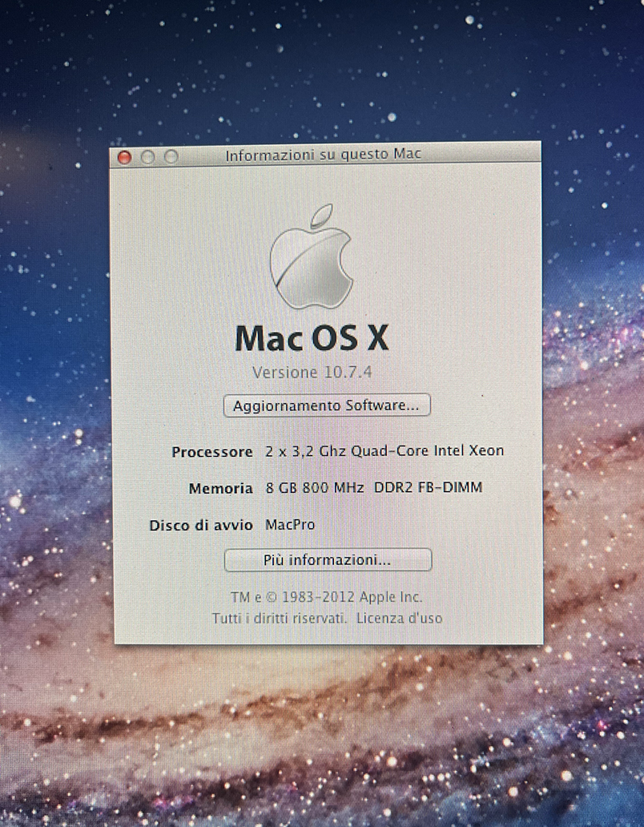Click the galaxy desktop wallpaper

click(320, 737)
